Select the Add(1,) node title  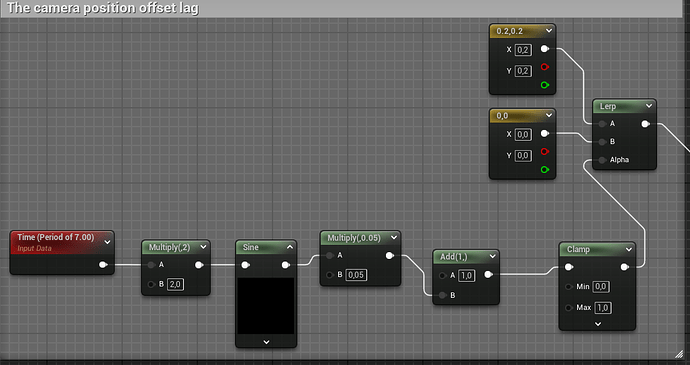click(x=453, y=257)
